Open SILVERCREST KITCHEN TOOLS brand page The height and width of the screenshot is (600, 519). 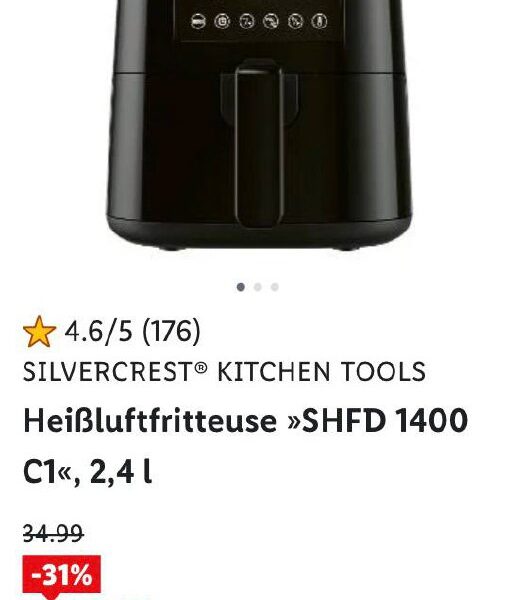point(224,372)
